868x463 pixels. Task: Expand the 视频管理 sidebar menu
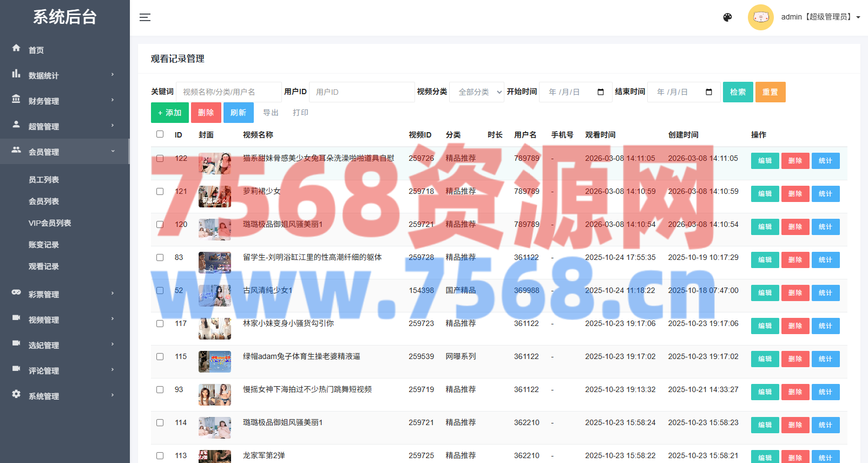point(64,319)
